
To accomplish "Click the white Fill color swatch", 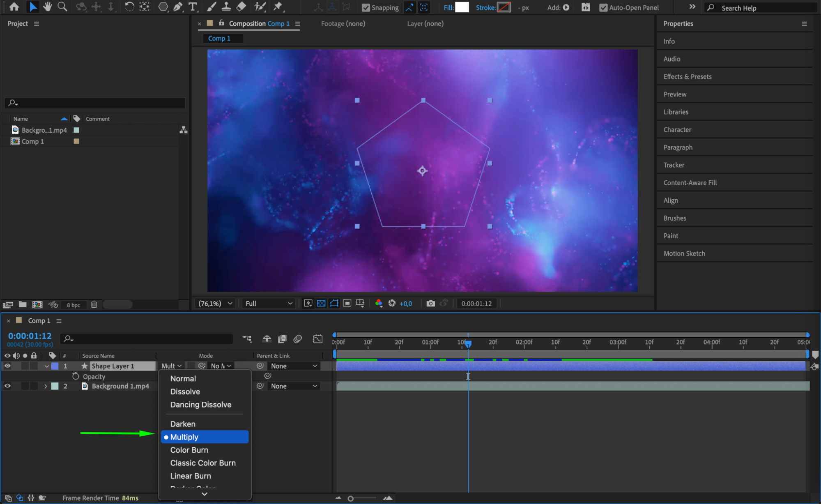I will [462, 7].
